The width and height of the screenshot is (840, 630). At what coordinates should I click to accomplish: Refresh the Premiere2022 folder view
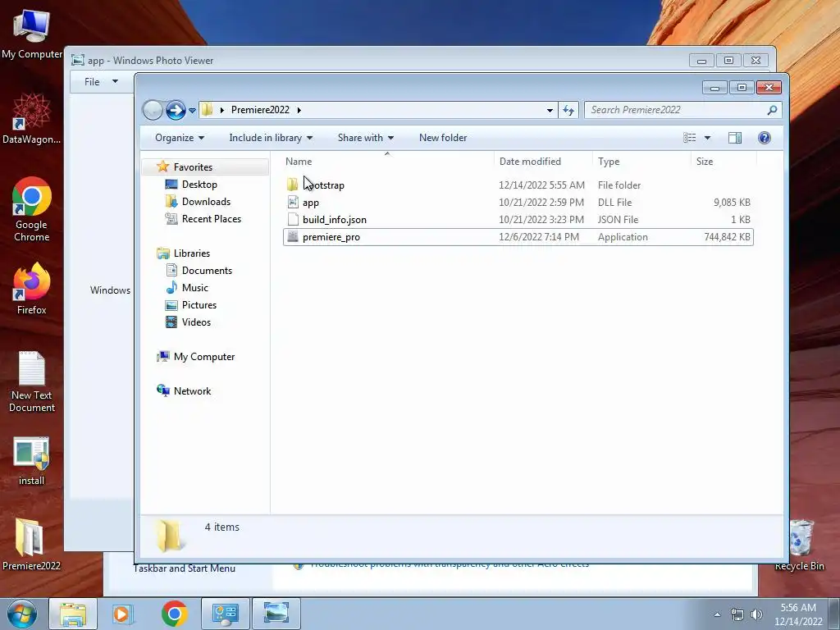click(x=568, y=111)
